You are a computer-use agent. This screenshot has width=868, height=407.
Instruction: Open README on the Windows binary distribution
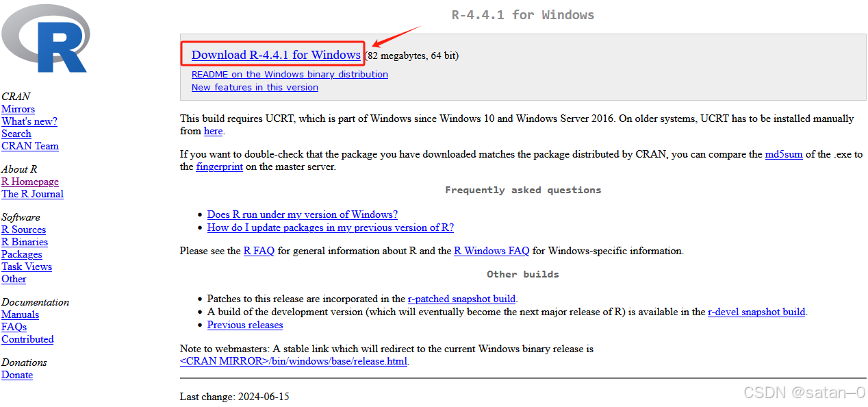290,74
